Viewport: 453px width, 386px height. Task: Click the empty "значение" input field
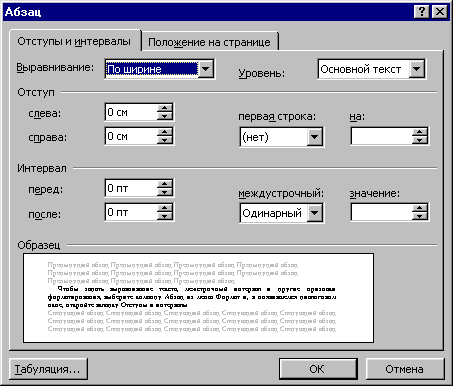(x=382, y=213)
